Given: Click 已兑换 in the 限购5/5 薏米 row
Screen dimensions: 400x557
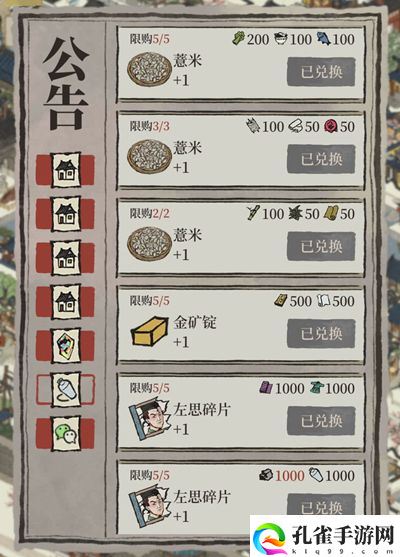Looking at the screenshot, I should [x=321, y=72].
